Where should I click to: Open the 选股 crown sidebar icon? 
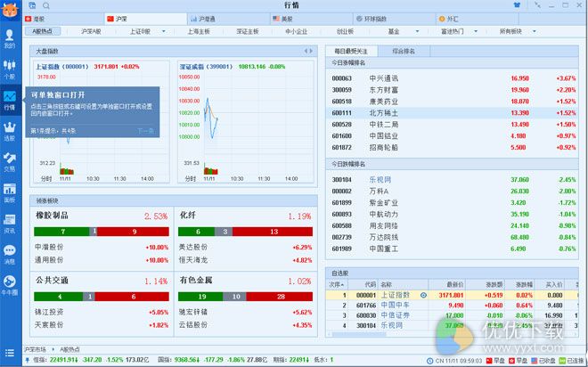(10, 132)
